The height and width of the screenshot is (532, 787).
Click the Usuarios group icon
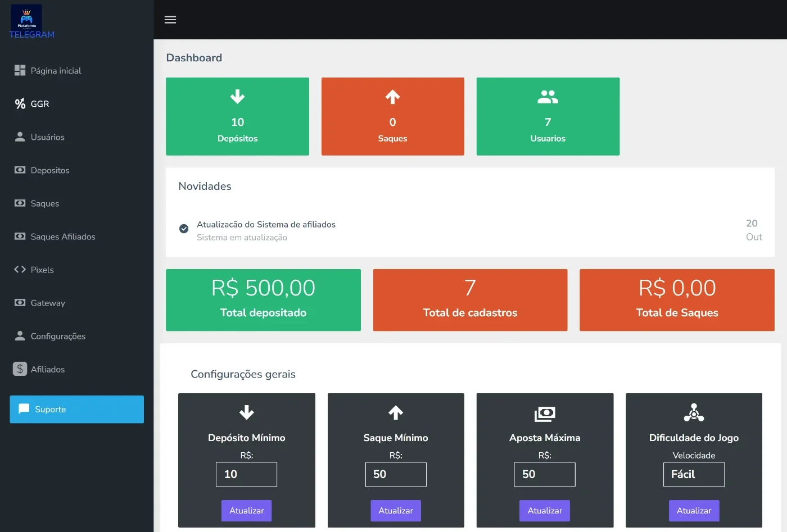coord(548,97)
